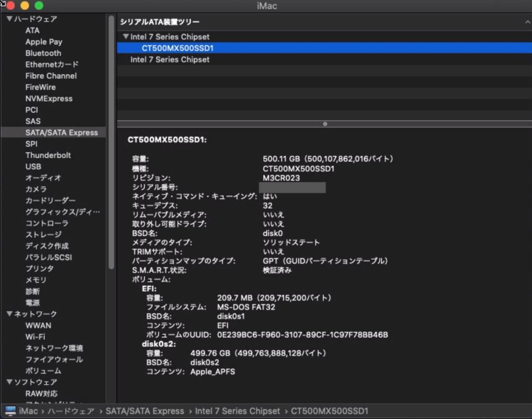The width and height of the screenshot is (532, 419).
Task: Select the ハードウェア category label
Action: coord(35,19)
